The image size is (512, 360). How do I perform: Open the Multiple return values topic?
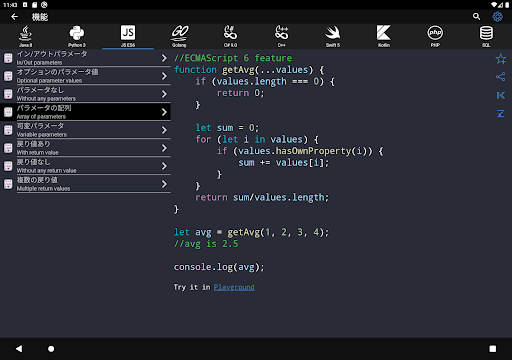click(85, 184)
